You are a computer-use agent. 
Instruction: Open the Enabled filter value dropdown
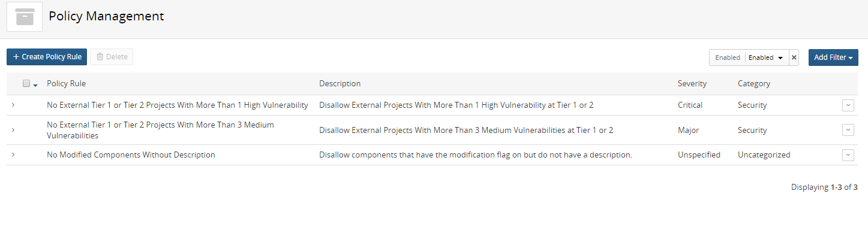tap(767, 58)
